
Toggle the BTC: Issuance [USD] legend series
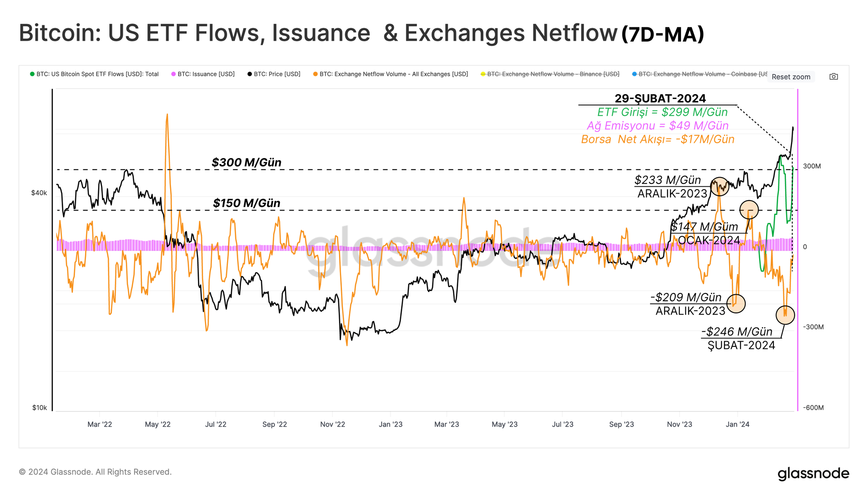click(206, 74)
